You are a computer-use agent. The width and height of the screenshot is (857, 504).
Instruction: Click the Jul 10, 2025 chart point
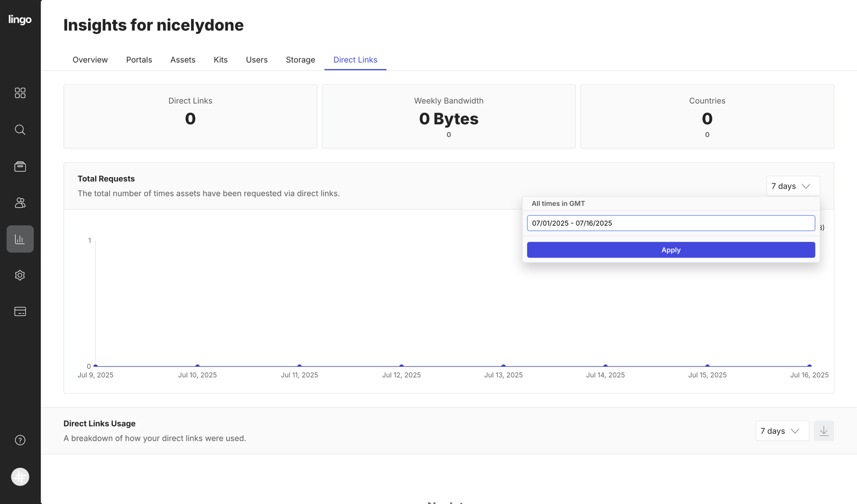197,366
